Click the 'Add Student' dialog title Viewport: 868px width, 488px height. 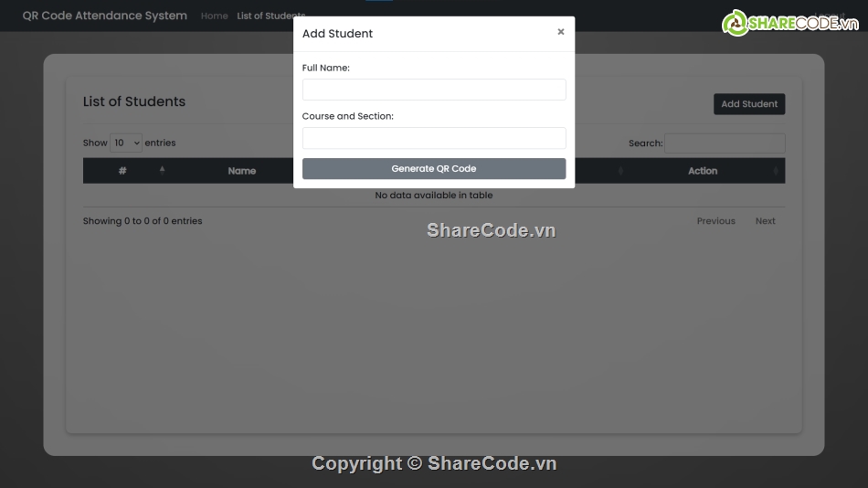coord(337,33)
